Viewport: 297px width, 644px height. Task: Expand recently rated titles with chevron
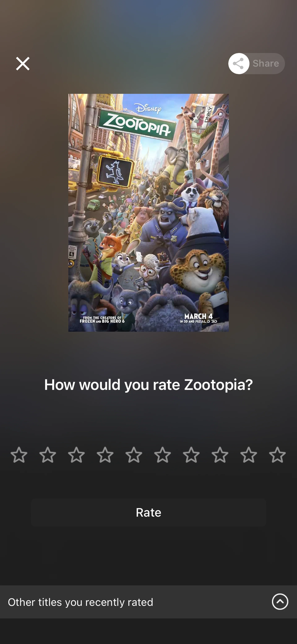coord(280,602)
